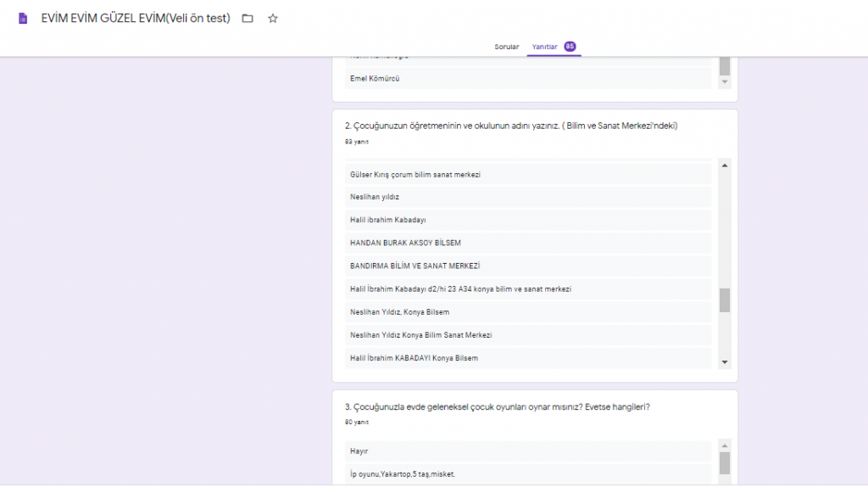
Task: Click the form title EVİM EVİM GÜZEL EVİM
Action: pyautogui.click(x=136, y=18)
